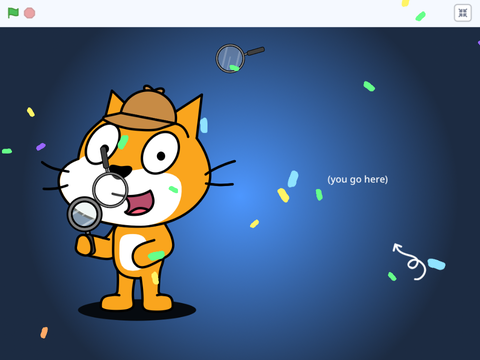Exit full screen mode
The image size is (480, 360).
pos(463,13)
